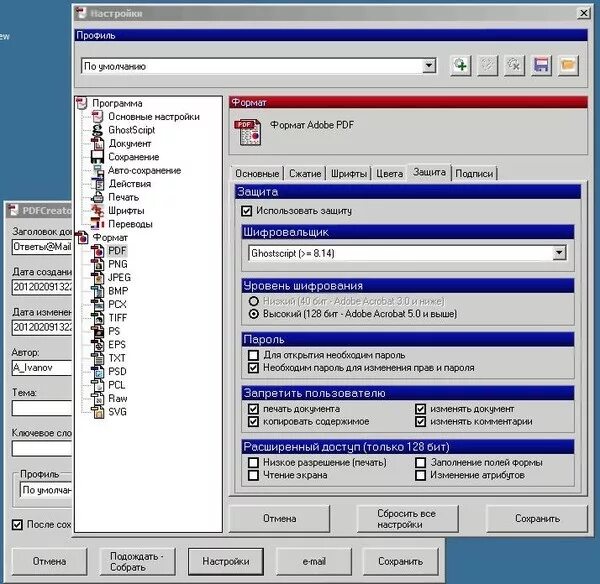
Task: Select Высокий 128 бит encryption radio
Action: (254, 314)
